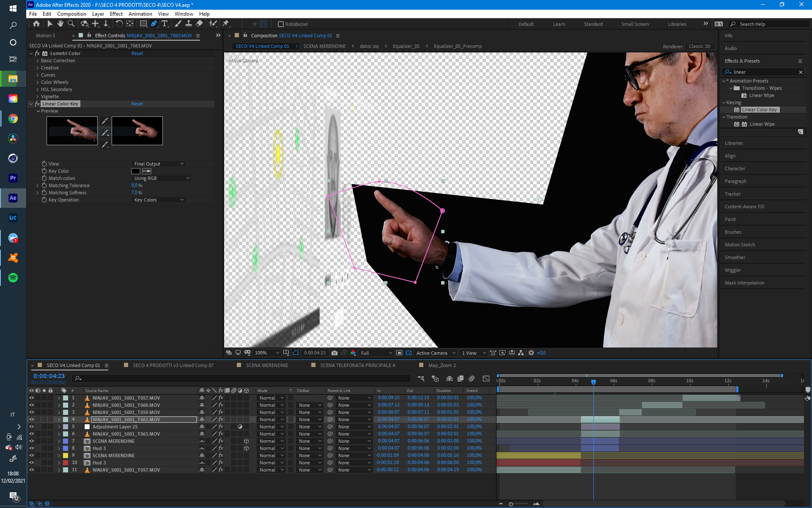
Task: Open the Composition menu
Action: (x=71, y=14)
